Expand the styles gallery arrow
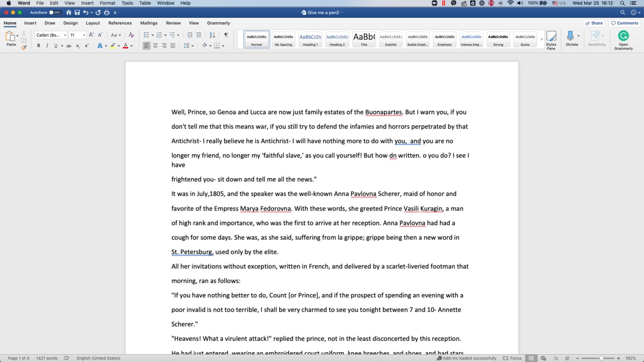The image size is (644, 362). tap(541, 39)
